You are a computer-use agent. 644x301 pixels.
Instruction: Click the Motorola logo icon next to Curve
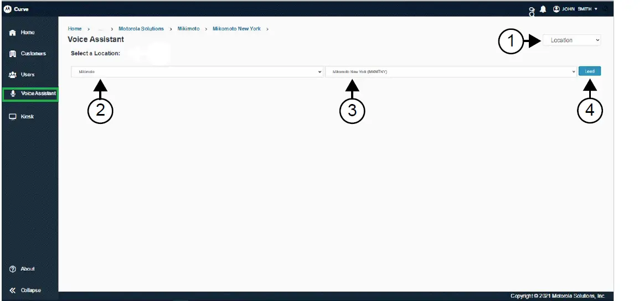click(7, 9)
